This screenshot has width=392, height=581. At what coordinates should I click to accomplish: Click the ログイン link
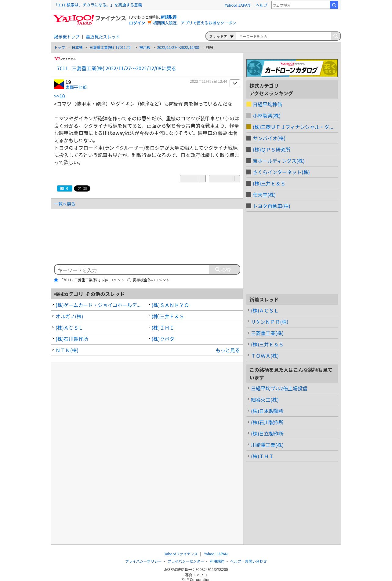(137, 23)
